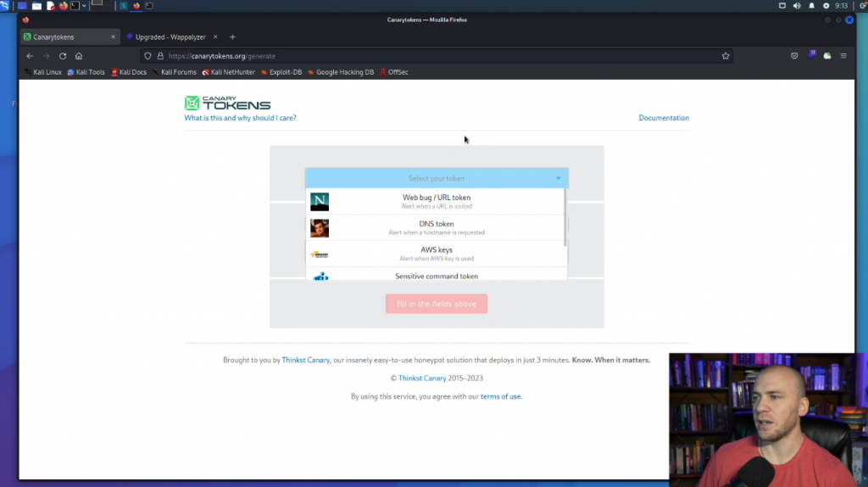The width and height of the screenshot is (868, 487).
Task: Switch to the Firefox taskbar window button
Action: point(136,6)
